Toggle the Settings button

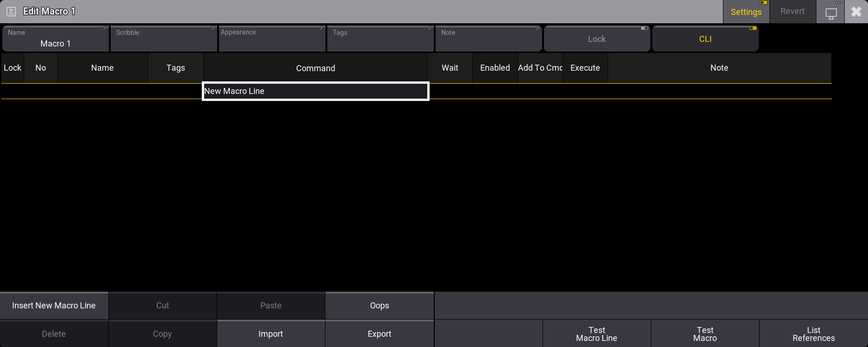click(x=746, y=12)
